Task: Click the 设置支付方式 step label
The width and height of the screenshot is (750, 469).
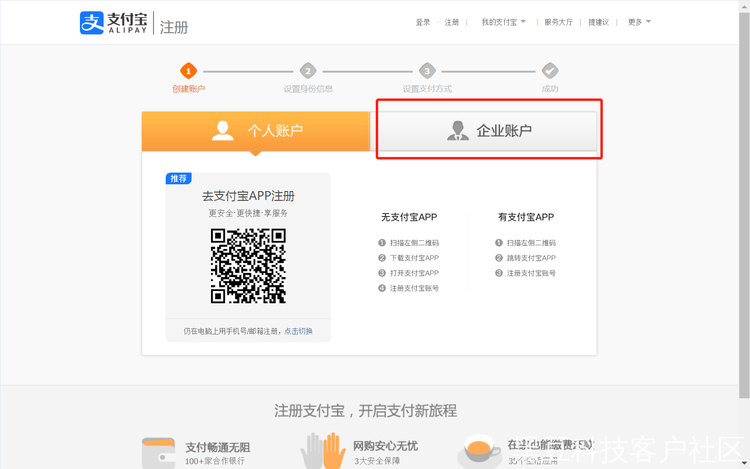Action: click(x=427, y=89)
